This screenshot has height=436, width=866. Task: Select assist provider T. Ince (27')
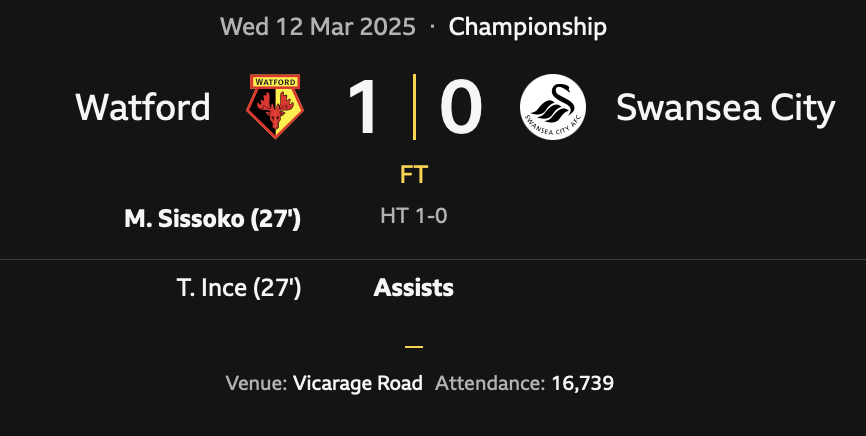[238, 288]
